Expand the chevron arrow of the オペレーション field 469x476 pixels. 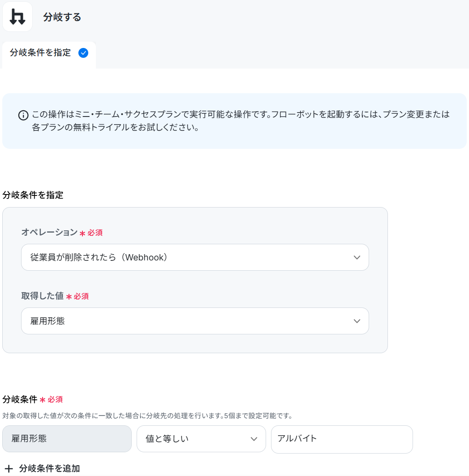click(357, 257)
